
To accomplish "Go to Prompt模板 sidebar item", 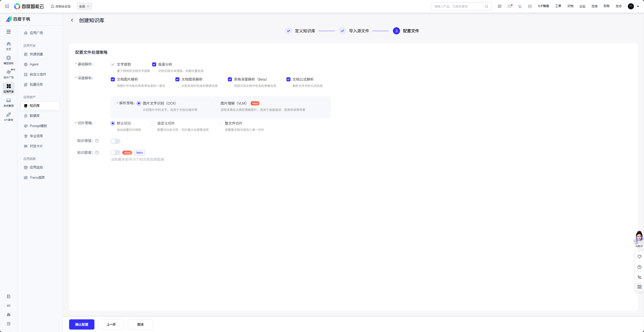I will 38,126.
